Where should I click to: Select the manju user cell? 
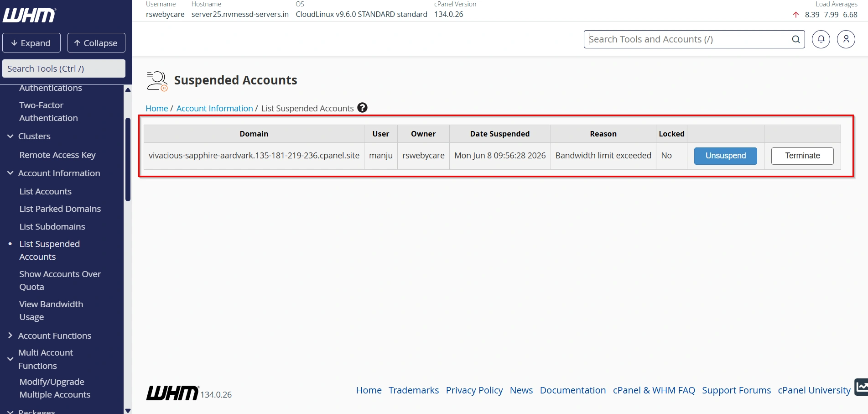pos(381,156)
